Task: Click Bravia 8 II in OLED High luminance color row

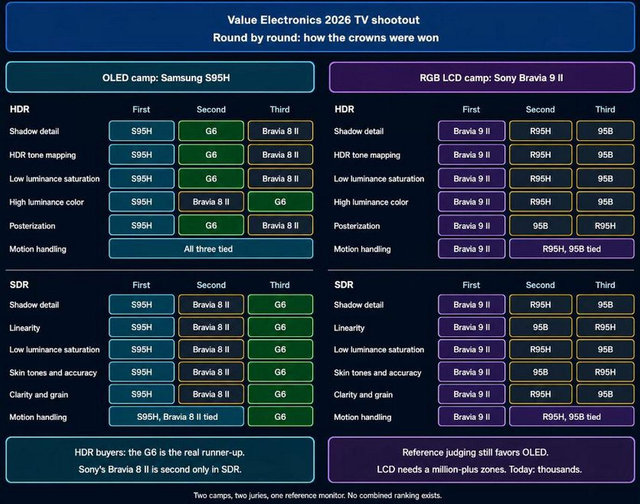Action: coord(211,202)
